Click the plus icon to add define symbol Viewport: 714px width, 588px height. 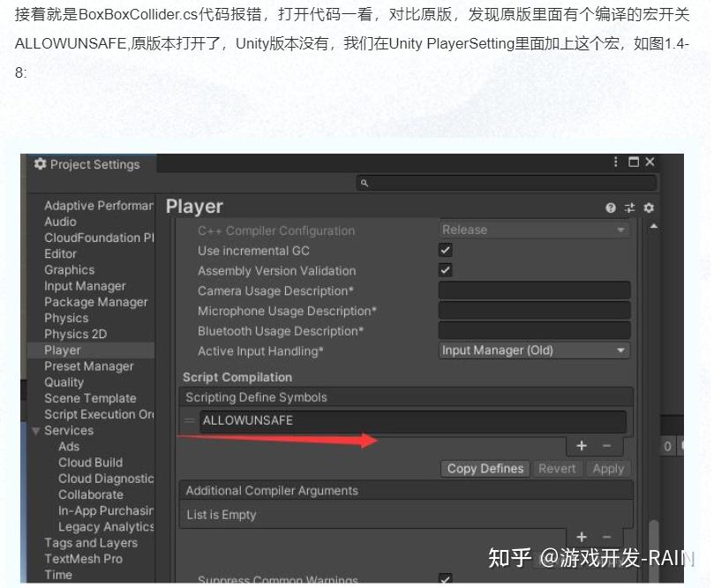pyautogui.click(x=582, y=446)
